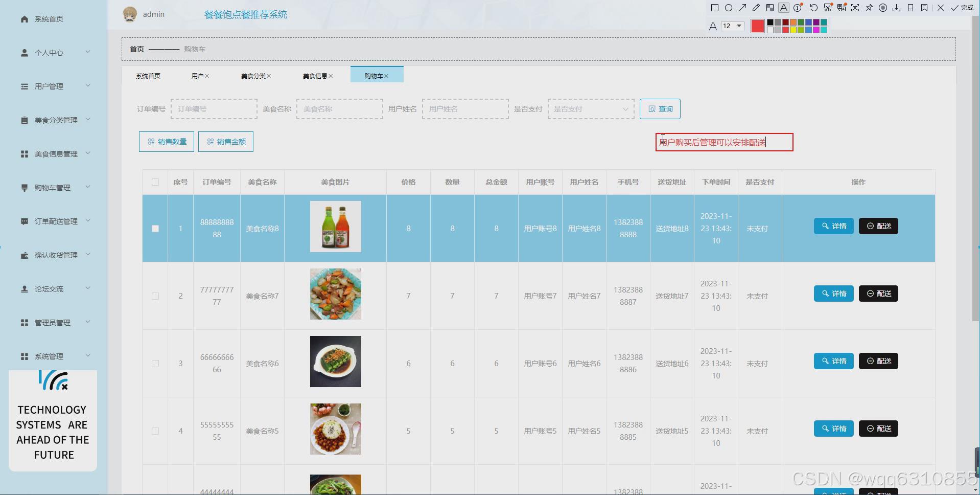This screenshot has height=495, width=980.
Task: Switch to the 美食信息 tab
Action: (315, 76)
